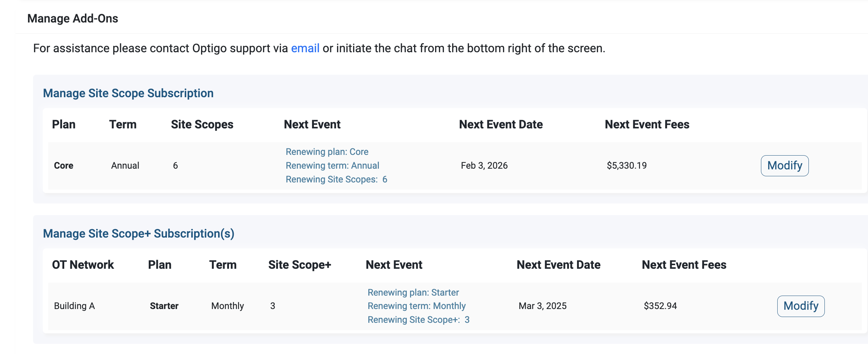
Task: Click the Renewing term: Annual text
Action: point(332,166)
